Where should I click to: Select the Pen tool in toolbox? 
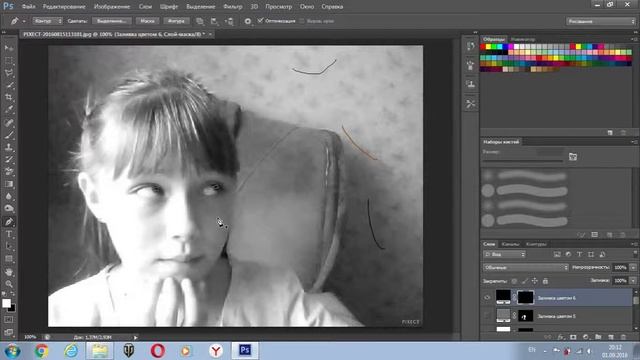(9, 222)
